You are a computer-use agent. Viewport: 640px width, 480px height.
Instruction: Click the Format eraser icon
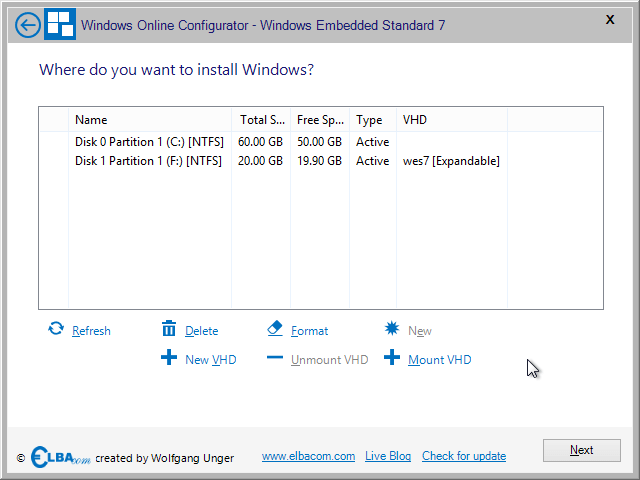(275, 329)
